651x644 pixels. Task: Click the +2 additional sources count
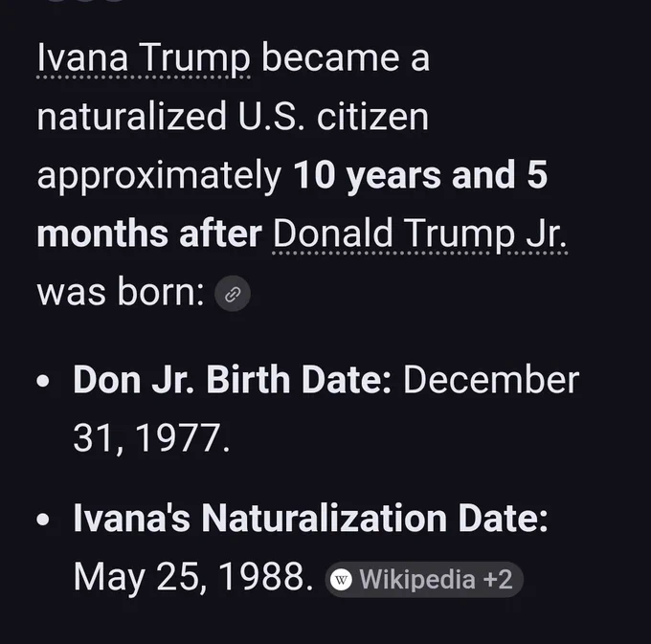(x=498, y=580)
